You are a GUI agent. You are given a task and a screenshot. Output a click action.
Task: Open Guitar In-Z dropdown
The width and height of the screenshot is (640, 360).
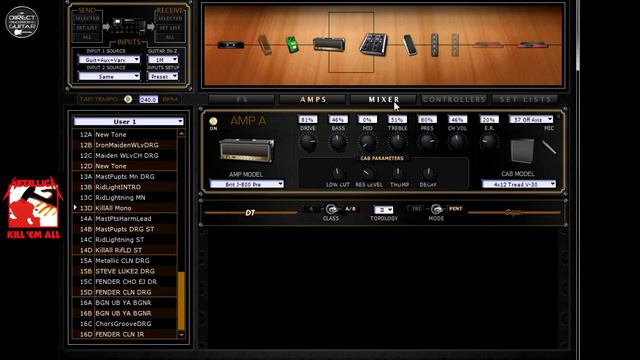point(163,60)
